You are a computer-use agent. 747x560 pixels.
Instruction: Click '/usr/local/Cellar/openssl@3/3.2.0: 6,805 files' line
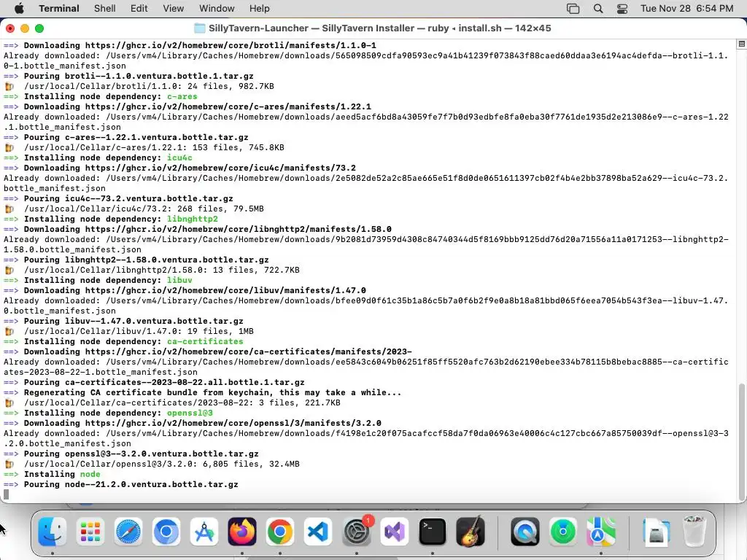pyautogui.click(x=162, y=464)
